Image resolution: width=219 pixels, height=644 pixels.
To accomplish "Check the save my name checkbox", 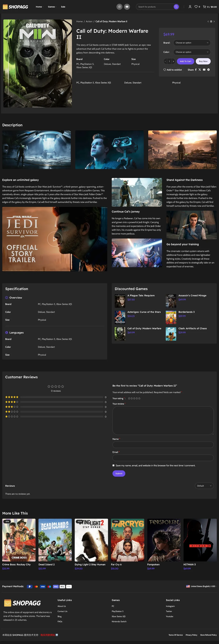I will pyautogui.click(x=114, y=465).
